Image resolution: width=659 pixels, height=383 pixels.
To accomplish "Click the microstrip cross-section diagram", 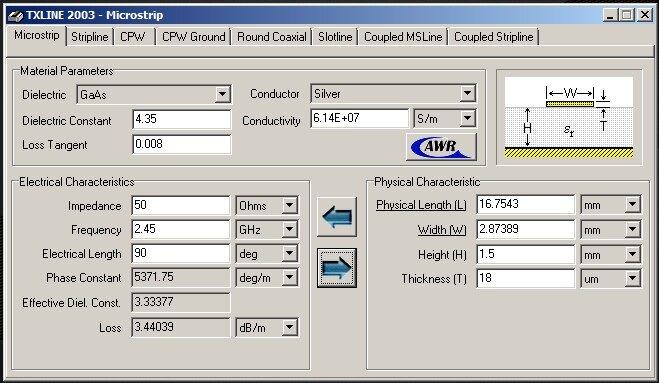I will tap(569, 117).
